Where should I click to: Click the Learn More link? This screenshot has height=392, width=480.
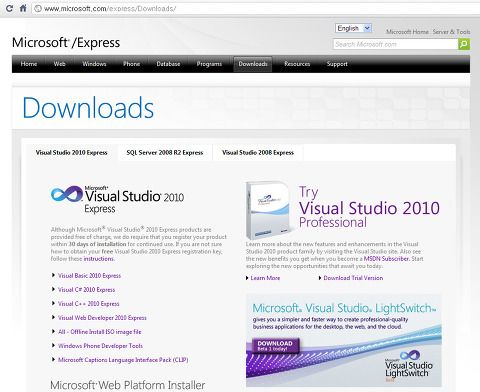(265, 278)
